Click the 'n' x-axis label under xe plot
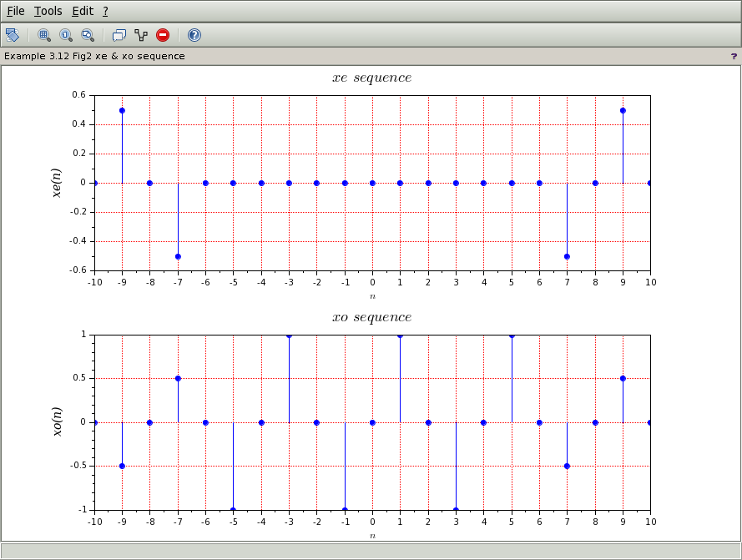The height and width of the screenshot is (560, 742). pyautogui.click(x=372, y=296)
